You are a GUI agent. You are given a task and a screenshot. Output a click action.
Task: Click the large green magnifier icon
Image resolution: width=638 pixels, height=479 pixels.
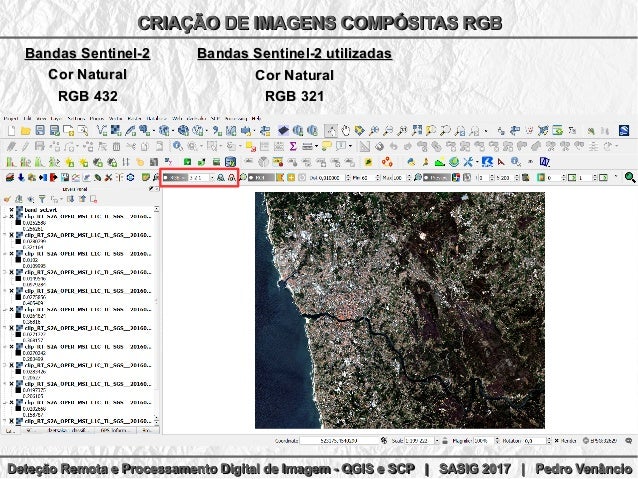(630, 177)
